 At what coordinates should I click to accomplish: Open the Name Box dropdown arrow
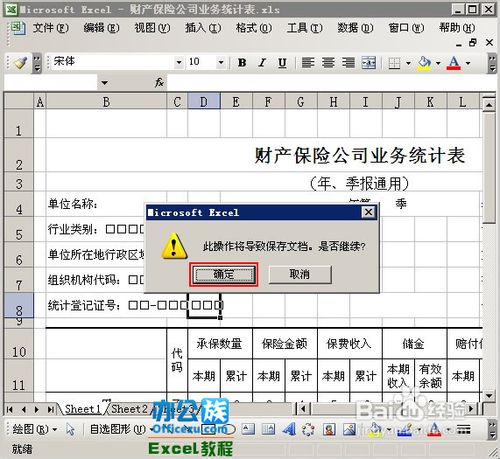[105, 82]
